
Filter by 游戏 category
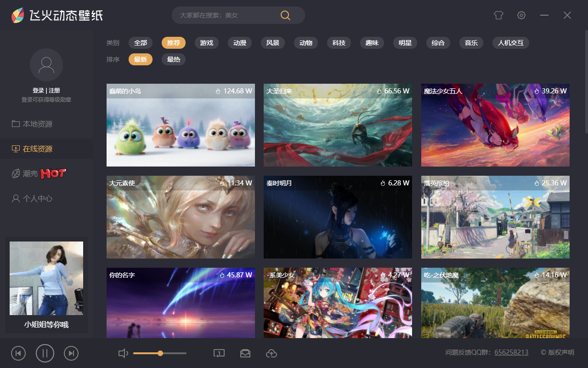click(x=207, y=43)
